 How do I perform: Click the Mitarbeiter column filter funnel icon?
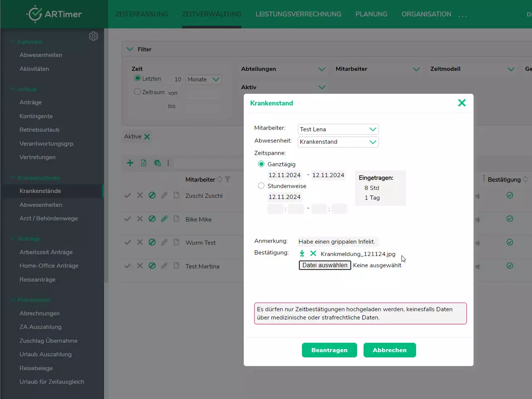coord(227,180)
